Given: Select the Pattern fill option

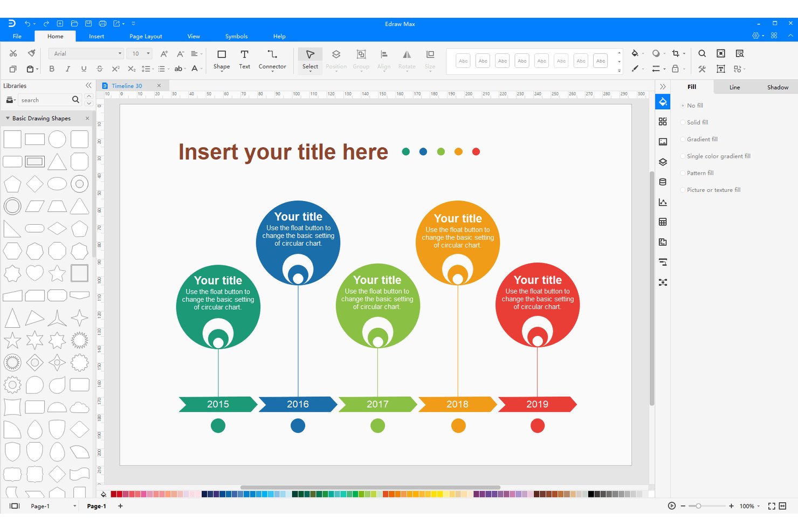Looking at the screenshot, I should click(697, 173).
